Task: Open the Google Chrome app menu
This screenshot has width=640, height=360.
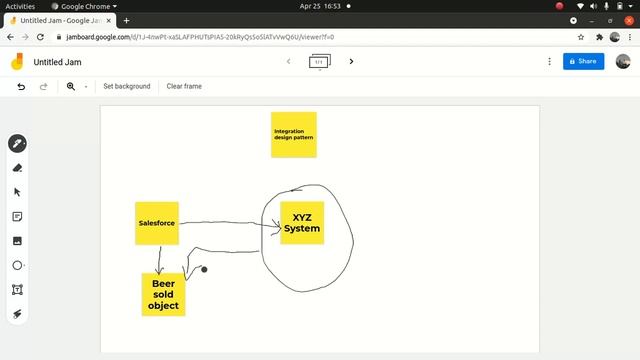Action: (84, 6)
